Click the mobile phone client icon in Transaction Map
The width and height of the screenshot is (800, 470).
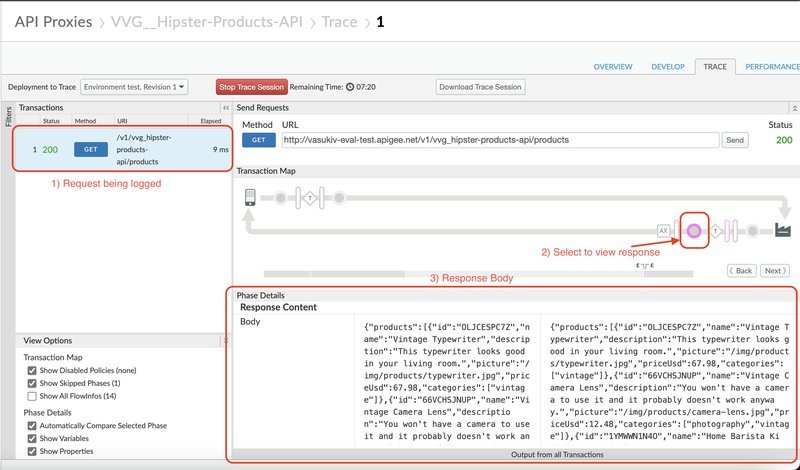click(250, 197)
